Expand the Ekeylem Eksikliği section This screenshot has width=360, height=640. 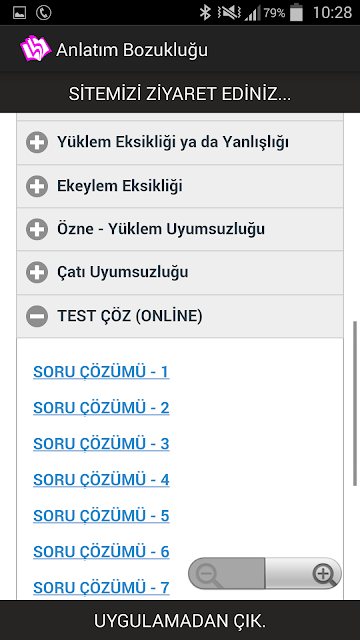(x=180, y=186)
